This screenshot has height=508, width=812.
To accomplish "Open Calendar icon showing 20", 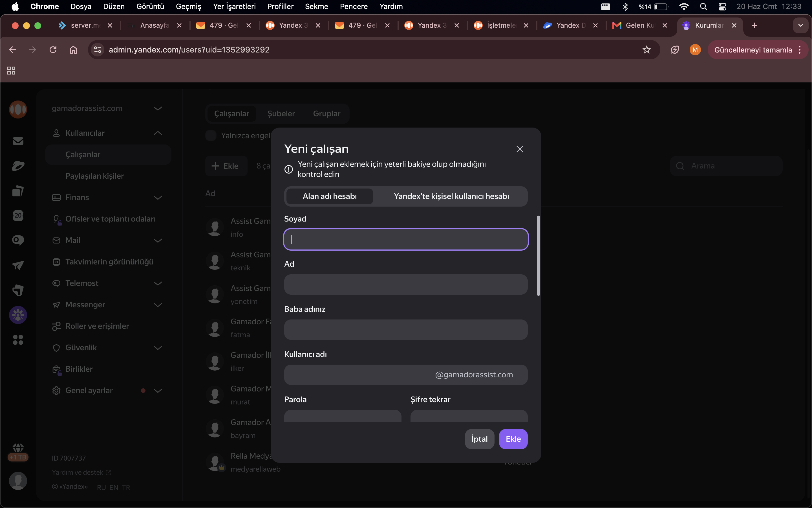I will pyautogui.click(x=18, y=215).
